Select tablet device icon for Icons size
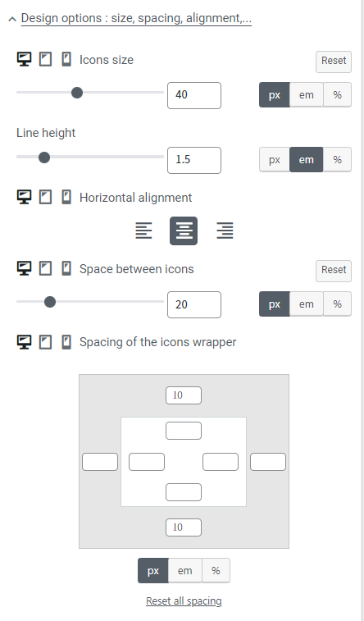 pos(45,59)
